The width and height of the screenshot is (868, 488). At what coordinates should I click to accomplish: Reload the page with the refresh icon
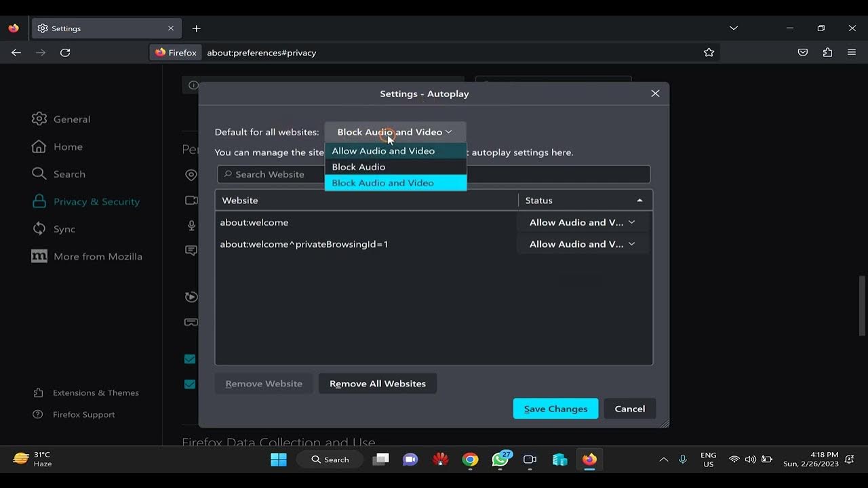(65, 52)
